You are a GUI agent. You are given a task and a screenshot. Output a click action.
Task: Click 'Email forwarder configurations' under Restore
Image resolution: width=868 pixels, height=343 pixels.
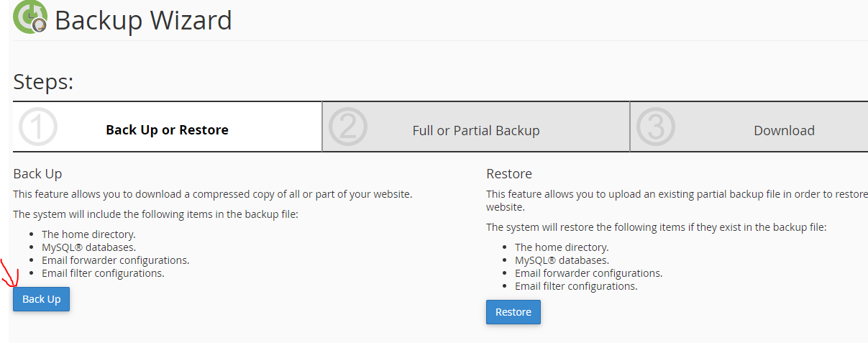[x=588, y=273]
